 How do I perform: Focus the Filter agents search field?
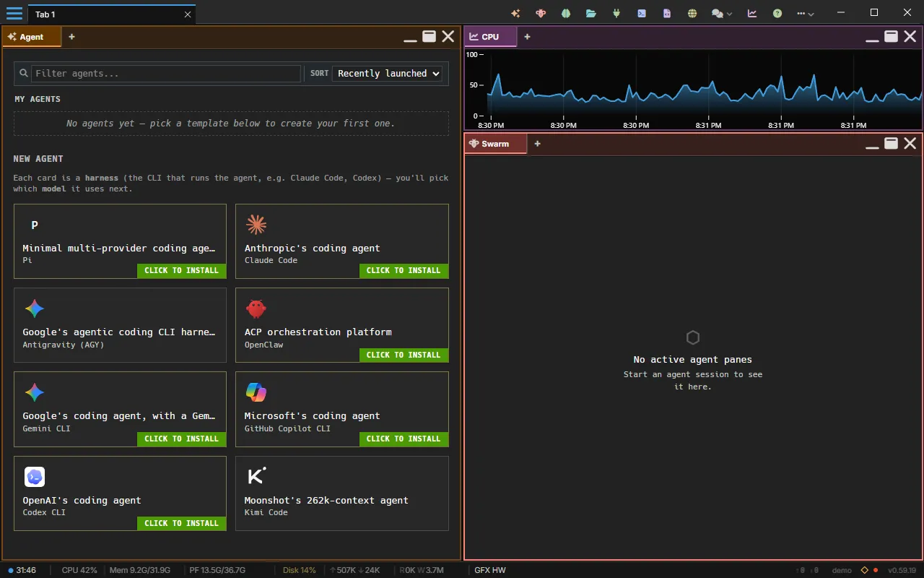pos(165,74)
